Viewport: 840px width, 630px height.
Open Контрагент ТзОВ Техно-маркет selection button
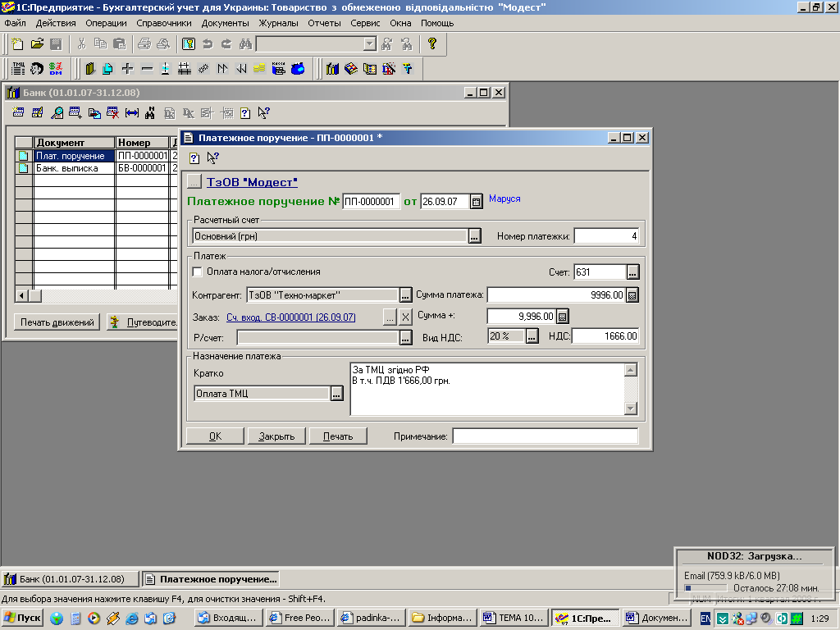[405, 295]
